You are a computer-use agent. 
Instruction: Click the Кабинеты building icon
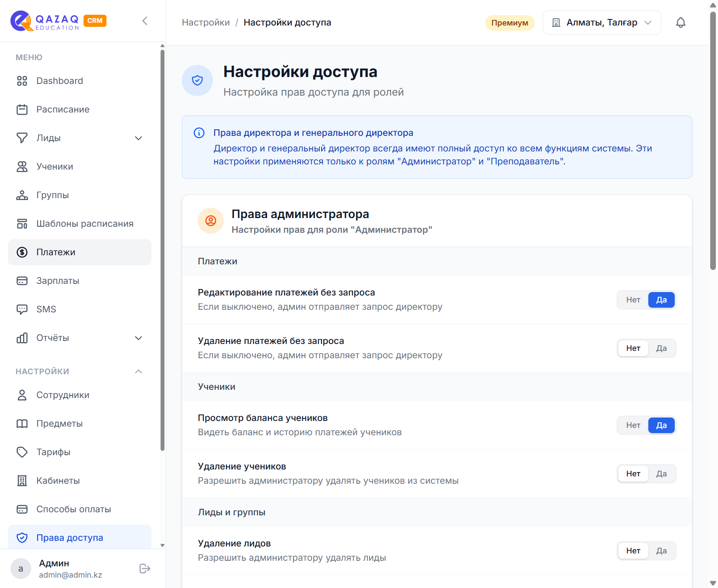coord(22,481)
